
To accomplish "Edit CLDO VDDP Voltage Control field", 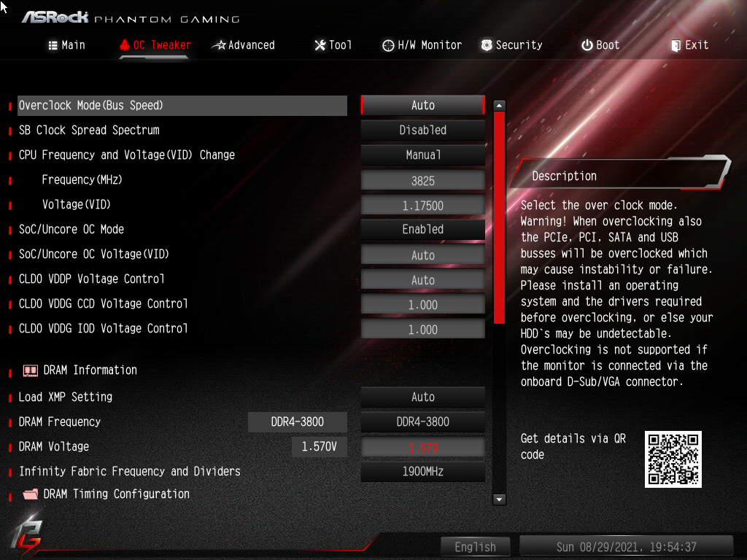I will tap(423, 279).
